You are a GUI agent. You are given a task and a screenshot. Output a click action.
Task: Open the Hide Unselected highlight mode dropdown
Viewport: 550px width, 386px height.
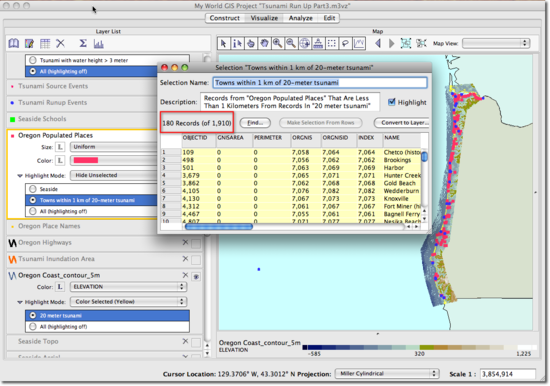114,175
